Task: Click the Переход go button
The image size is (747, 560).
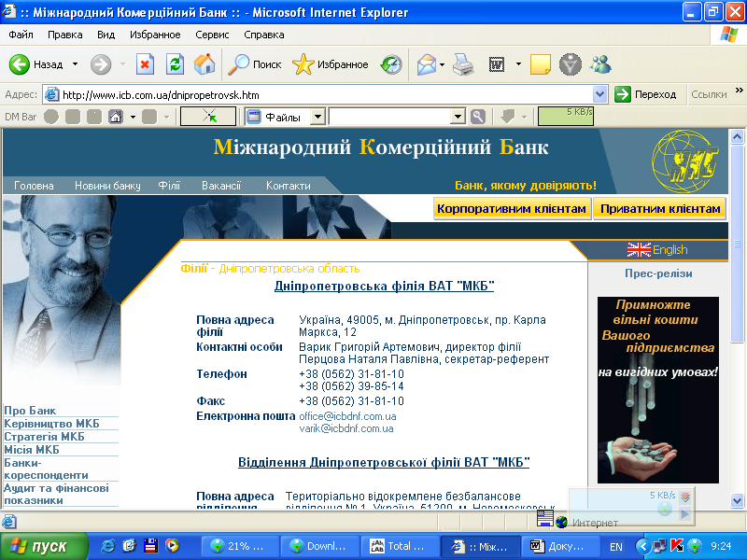Action: [645, 94]
